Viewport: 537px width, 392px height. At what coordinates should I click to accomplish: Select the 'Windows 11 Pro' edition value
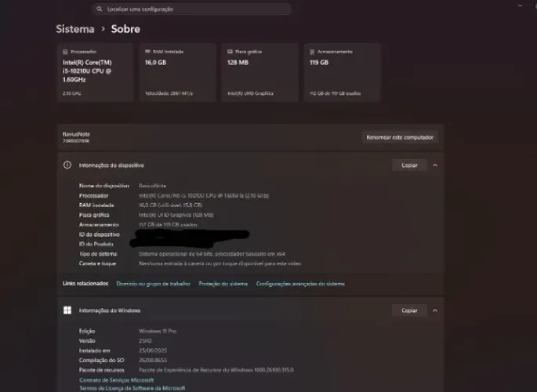(158, 331)
